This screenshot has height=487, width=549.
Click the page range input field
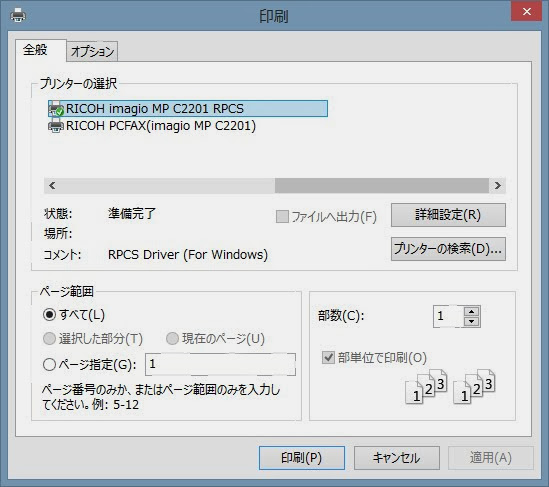coord(221,364)
